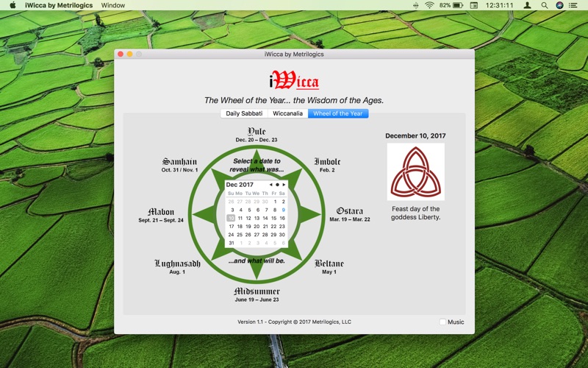Close the iWicca window

[x=121, y=54]
